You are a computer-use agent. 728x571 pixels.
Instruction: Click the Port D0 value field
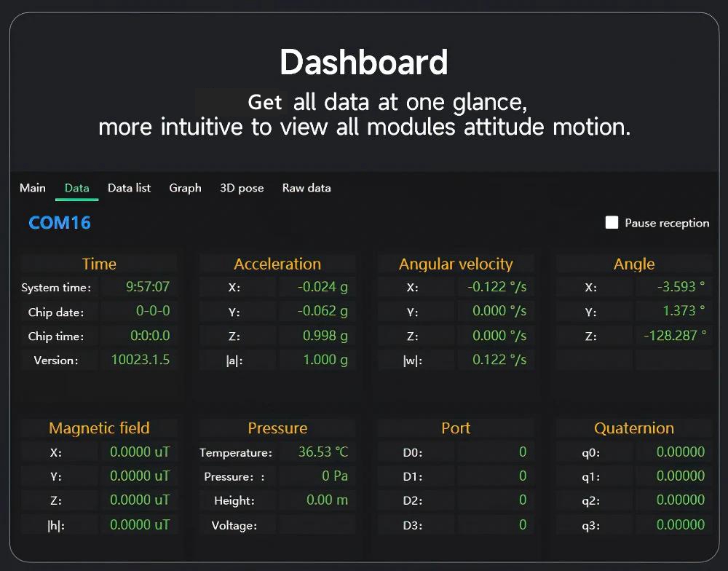[496, 452]
